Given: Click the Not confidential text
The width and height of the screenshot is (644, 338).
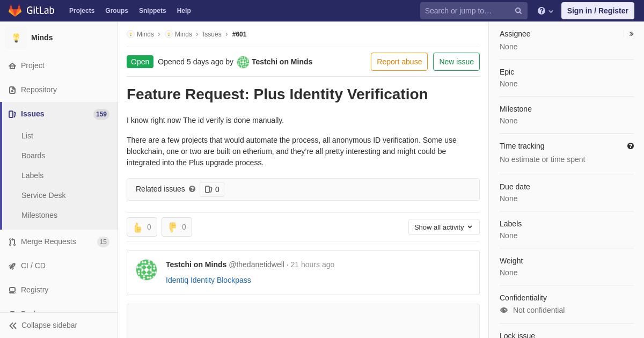Looking at the screenshot, I should [539, 310].
